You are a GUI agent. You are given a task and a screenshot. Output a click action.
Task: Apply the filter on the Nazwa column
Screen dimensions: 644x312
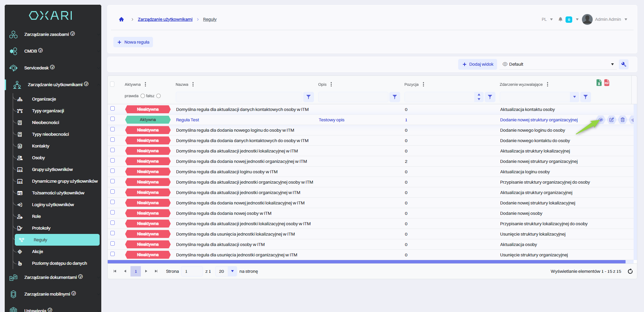[309, 97]
